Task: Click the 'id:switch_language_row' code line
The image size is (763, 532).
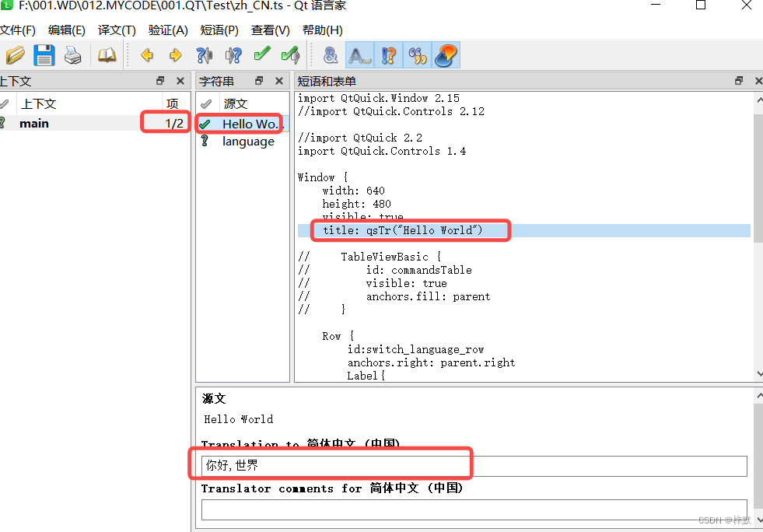Action: click(415, 349)
